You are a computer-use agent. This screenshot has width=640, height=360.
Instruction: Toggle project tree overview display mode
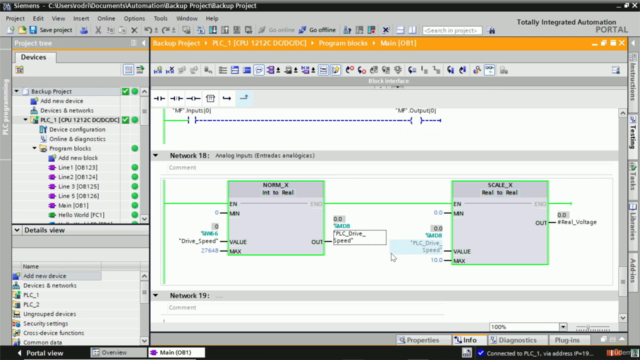[128, 70]
